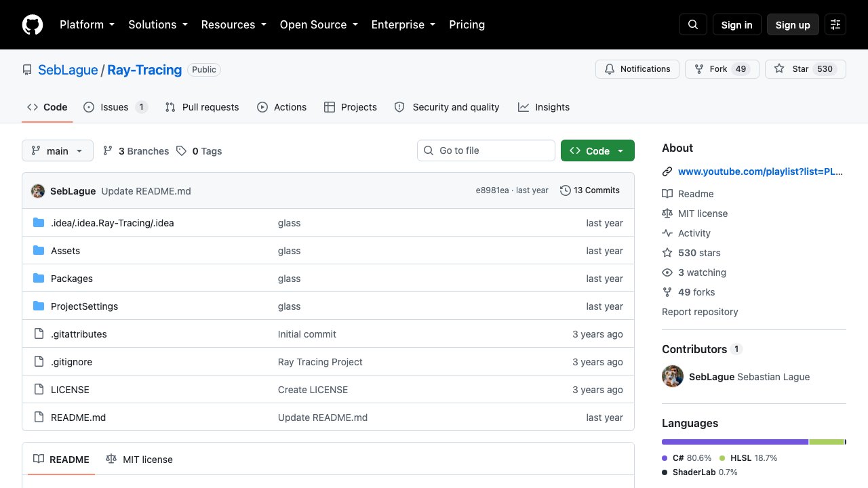The width and height of the screenshot is (868, 488).
Task: Focus the Go to file search field
Action: 486,150
